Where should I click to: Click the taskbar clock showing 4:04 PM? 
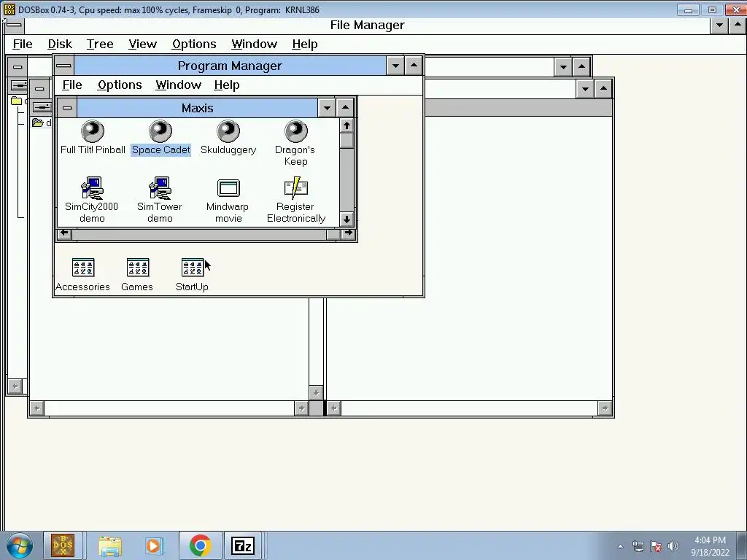pyautogui.click(x=710, y=546)
